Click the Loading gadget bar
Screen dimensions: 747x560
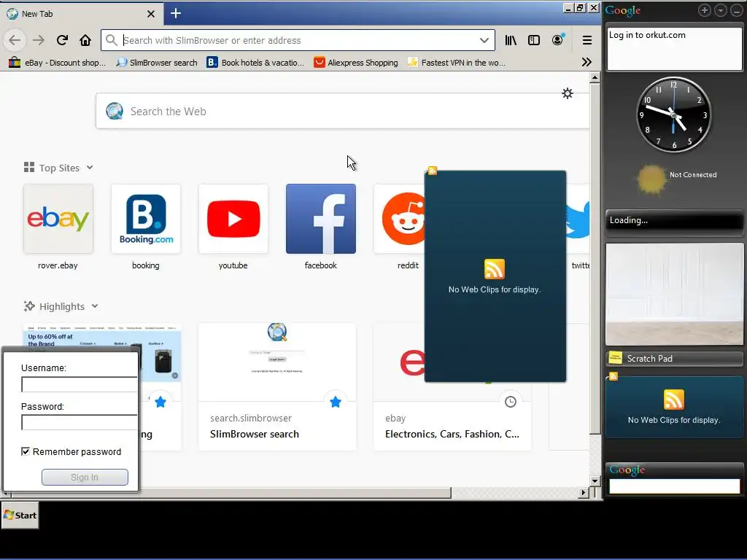pyautogui.click(x=674, y=222)
